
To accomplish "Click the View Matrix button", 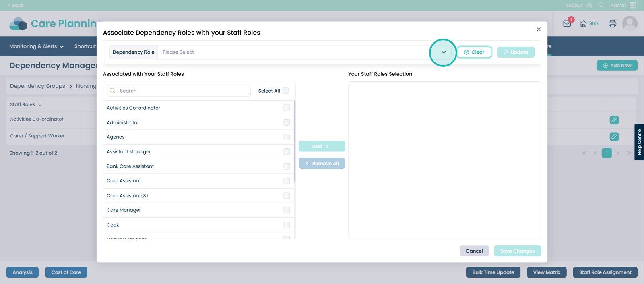I will click(x=547, y=272).
